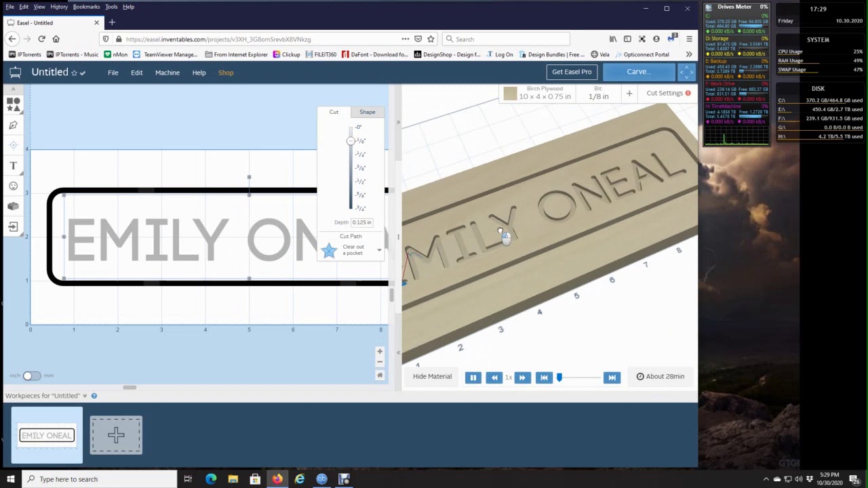Open Firefox home page
Image resolution: width=868 pixels, height=488 pixels.
click(56, 39)
